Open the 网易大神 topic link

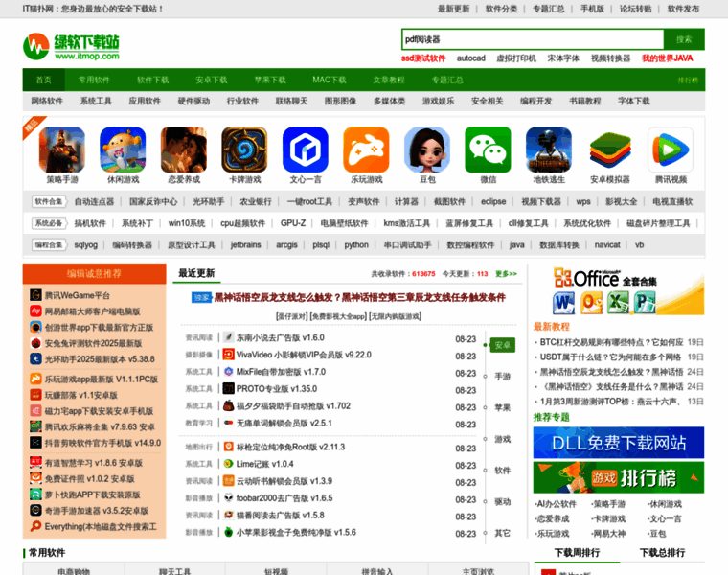[608, 534]
